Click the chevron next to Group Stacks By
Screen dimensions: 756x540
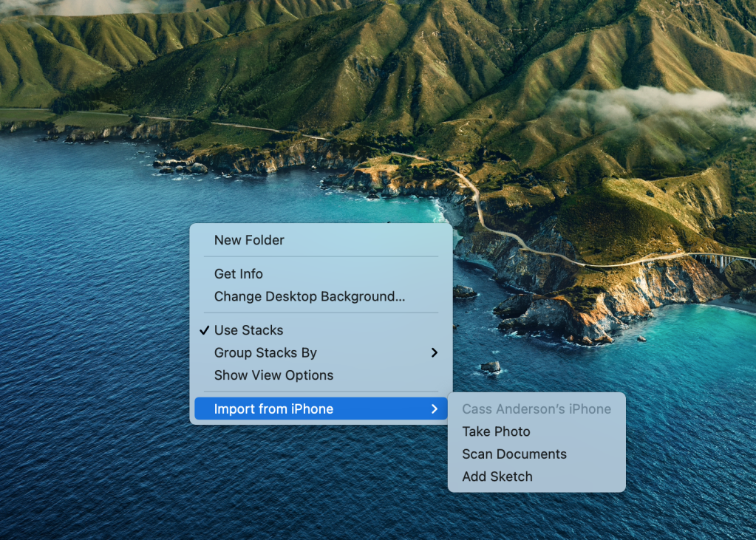point(435,353)
